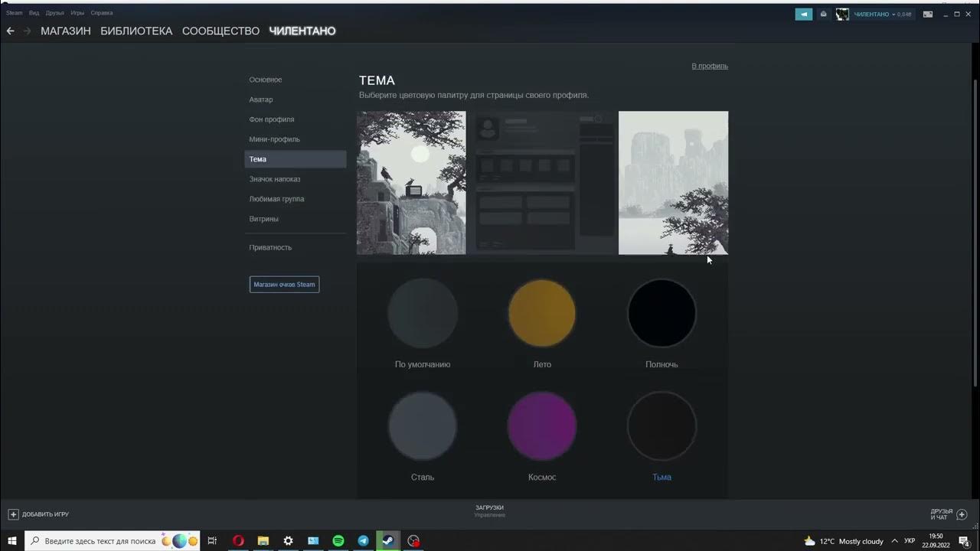Click the Магазин очков Steam button
980x551 pixels.
pyautogui.click(x=284, y=285)
